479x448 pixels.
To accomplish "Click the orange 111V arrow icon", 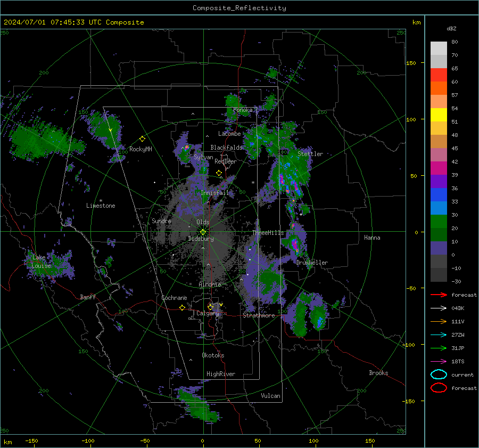I will 439,321.
